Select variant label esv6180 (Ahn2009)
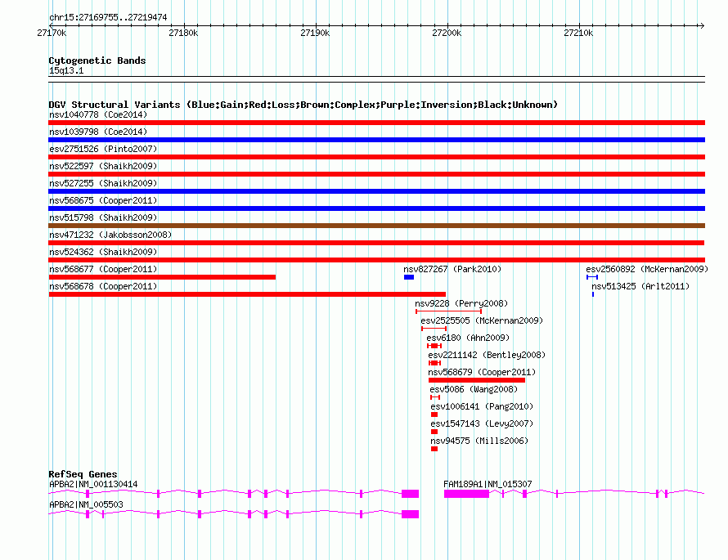Screen dimensions: 728x560 pyautogui.click(x=468, y=338)
